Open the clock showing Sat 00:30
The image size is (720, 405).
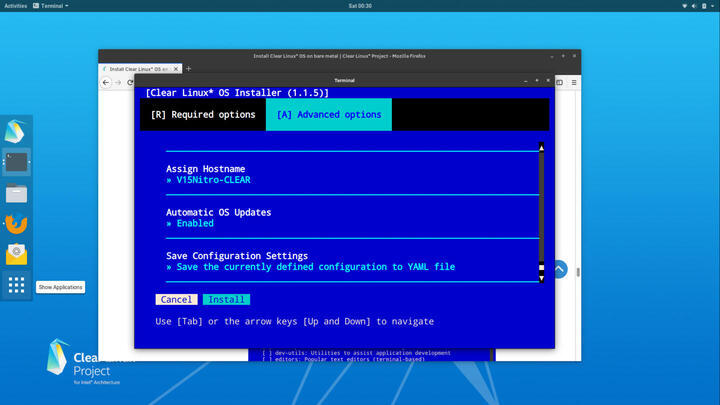pos(360,6)
